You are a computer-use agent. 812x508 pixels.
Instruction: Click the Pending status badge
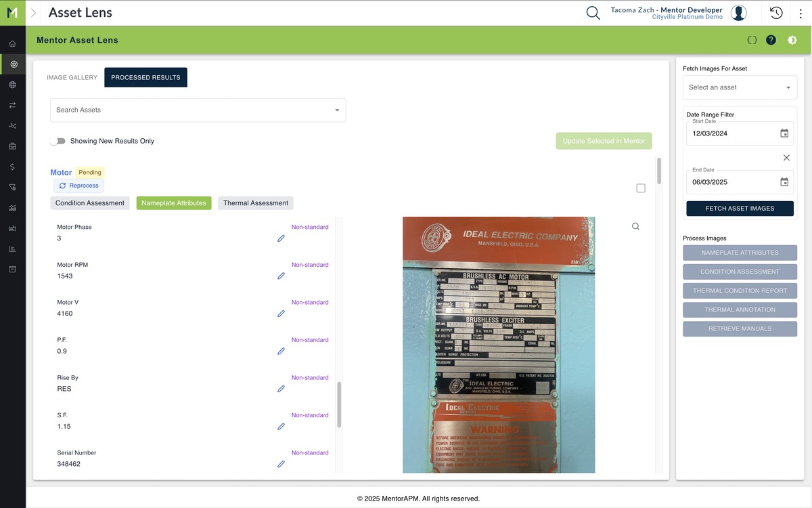[90, 173]
